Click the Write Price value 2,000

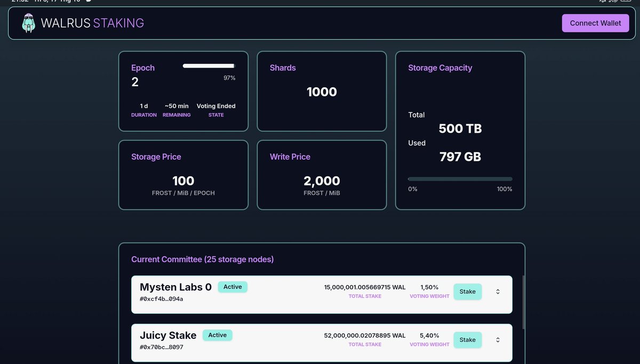point(322,181)
